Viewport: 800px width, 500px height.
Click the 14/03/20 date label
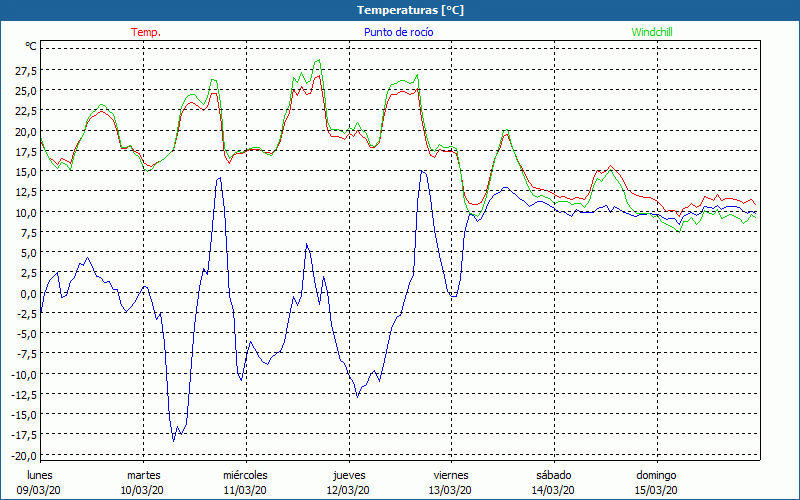coord(554,490)
